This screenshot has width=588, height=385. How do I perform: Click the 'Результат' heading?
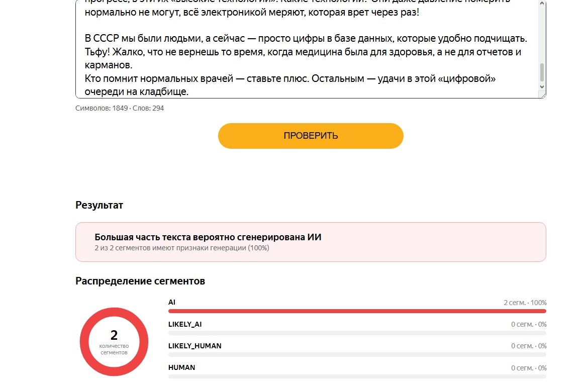tap(100, 205)
